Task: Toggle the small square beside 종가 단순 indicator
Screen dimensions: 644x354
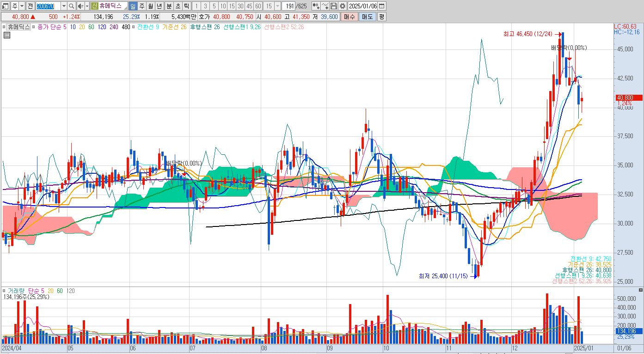Action: [x=34, y=27]
